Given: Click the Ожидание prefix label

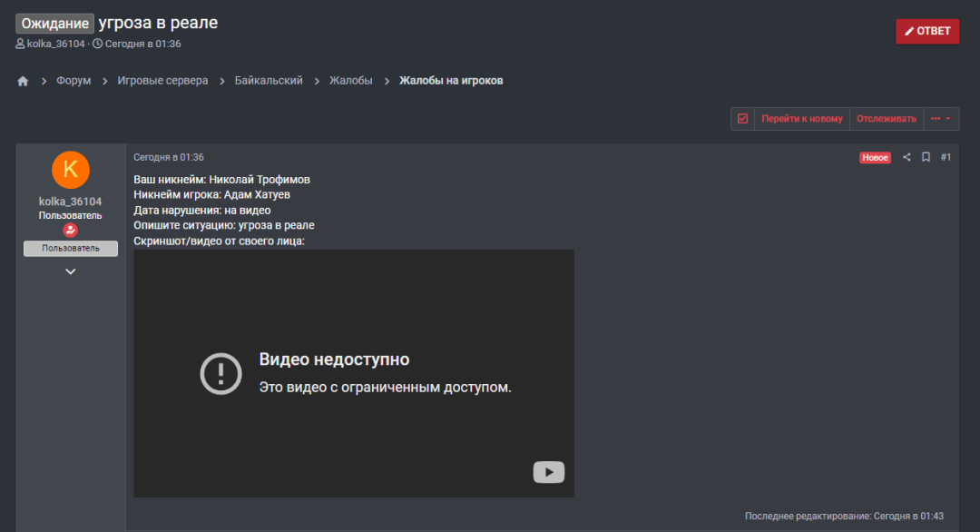Looking at the screenshot, I should (x=55, y=24).
